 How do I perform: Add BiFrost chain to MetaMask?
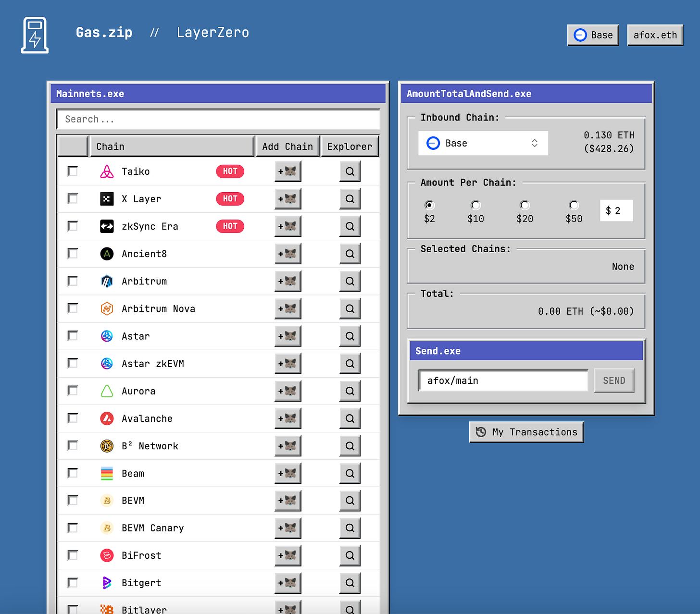[287, 555]
